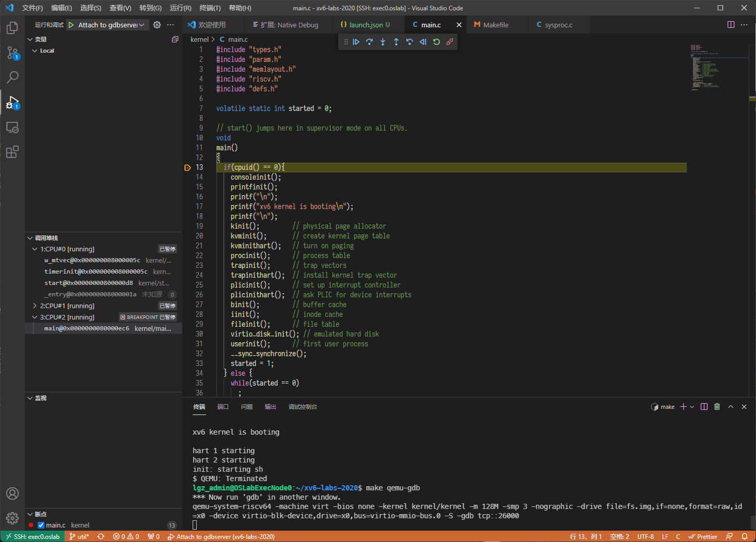Screen dimensions: 756x542
Task: Open the Extensions view in activity bar
Action: 12,152
